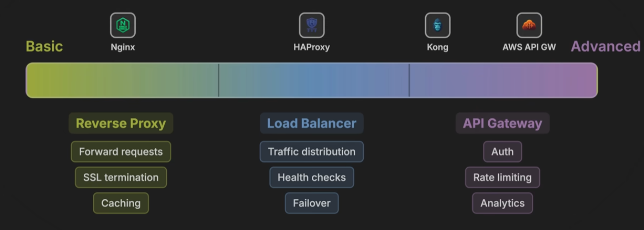Click the SSL termination tag
The height and width of the screenshot is (230, 644).
click(121, 177)
